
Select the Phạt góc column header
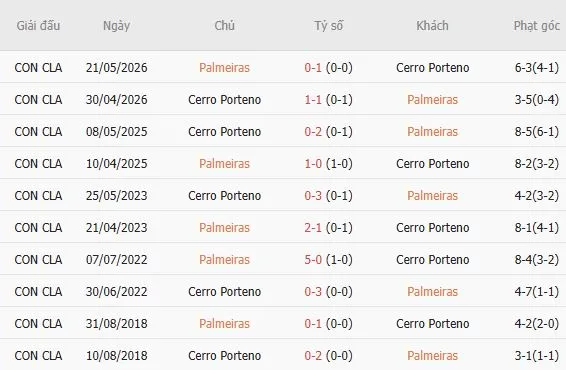pyautogui.click(x=536, y=26)
